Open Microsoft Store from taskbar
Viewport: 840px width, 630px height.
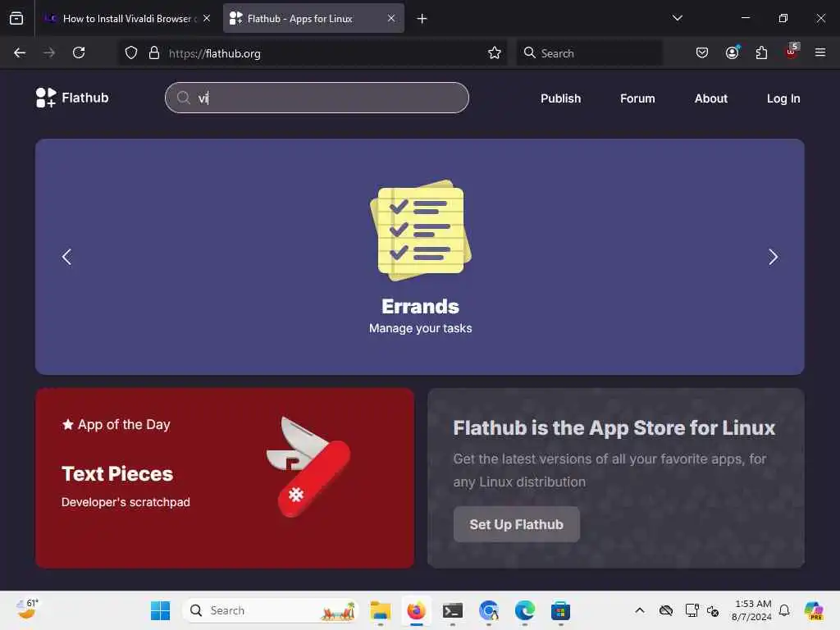click(x=560, y=610)
